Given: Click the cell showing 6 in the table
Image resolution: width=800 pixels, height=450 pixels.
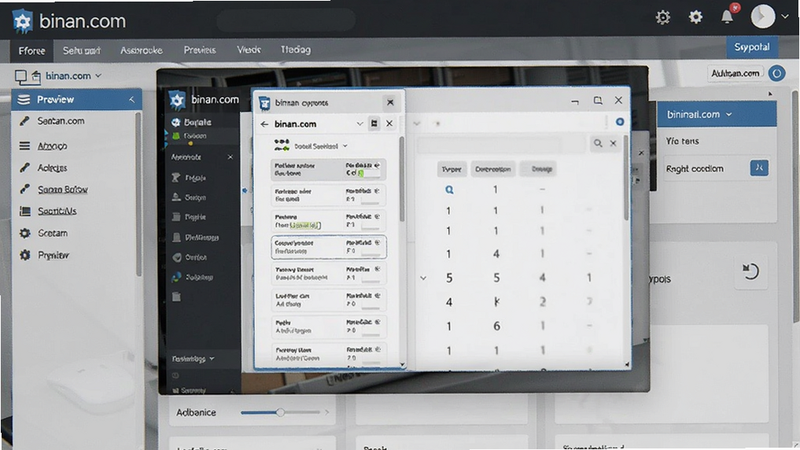Looking at the screenshot, I should point(496,326).
